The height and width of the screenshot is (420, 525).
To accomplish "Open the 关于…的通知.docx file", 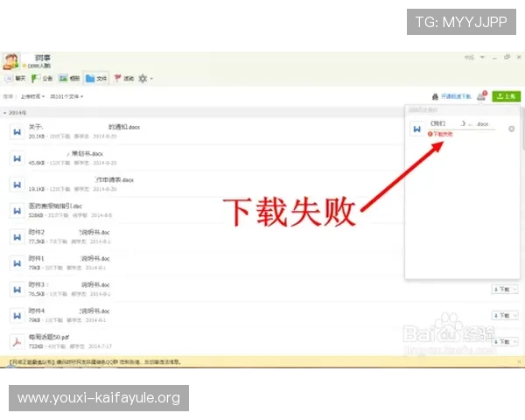I will pos(84,127).
